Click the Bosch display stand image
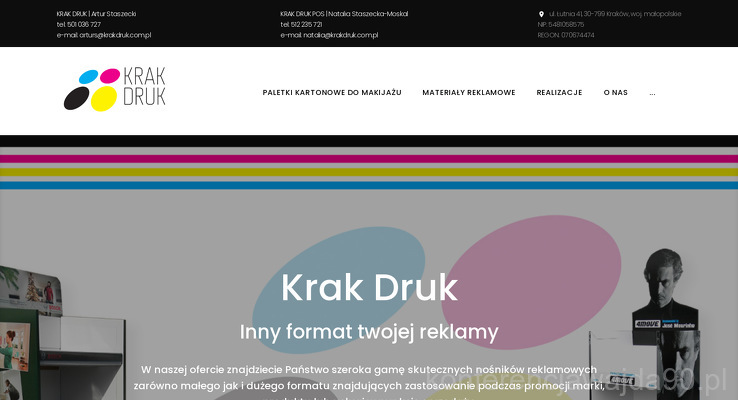738x400 pixels. (61, 333)
